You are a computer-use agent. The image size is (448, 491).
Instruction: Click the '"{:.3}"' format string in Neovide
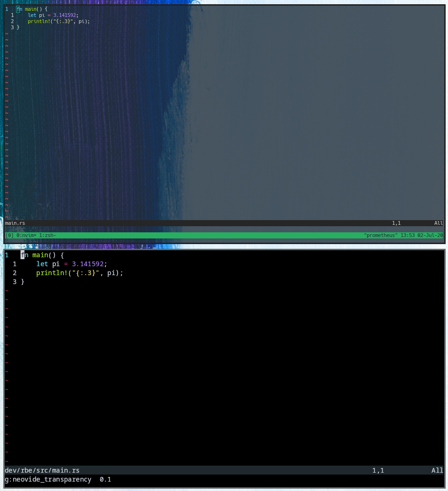click(86, 273)
